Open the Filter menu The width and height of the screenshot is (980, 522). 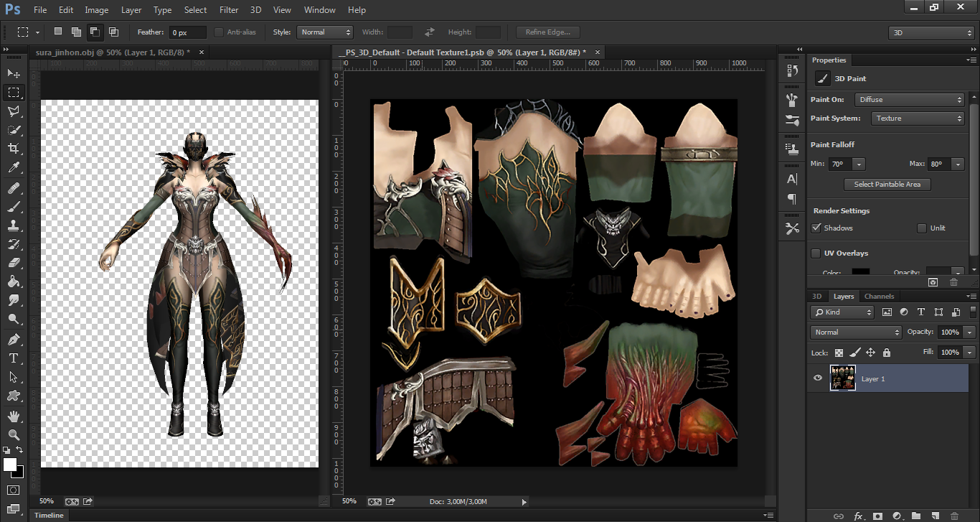pyautogui.click(x=229, y=10)
